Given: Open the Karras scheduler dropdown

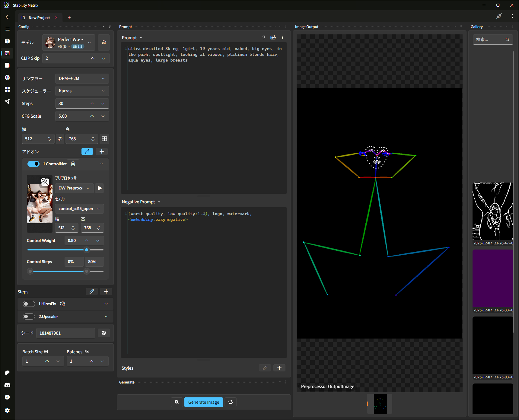Looking at the screenshot, I should (82, 91).
